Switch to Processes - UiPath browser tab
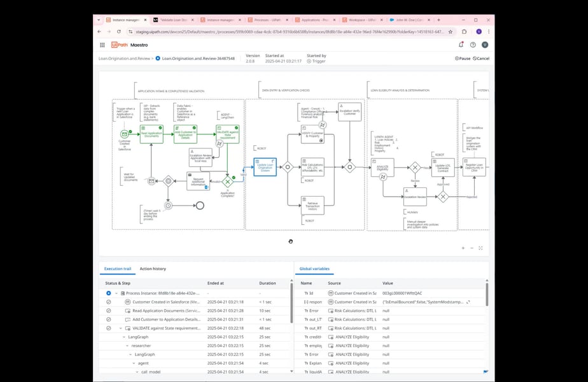Image resolution: width=588 pixels, height=382 pixels. click(268, 20)
